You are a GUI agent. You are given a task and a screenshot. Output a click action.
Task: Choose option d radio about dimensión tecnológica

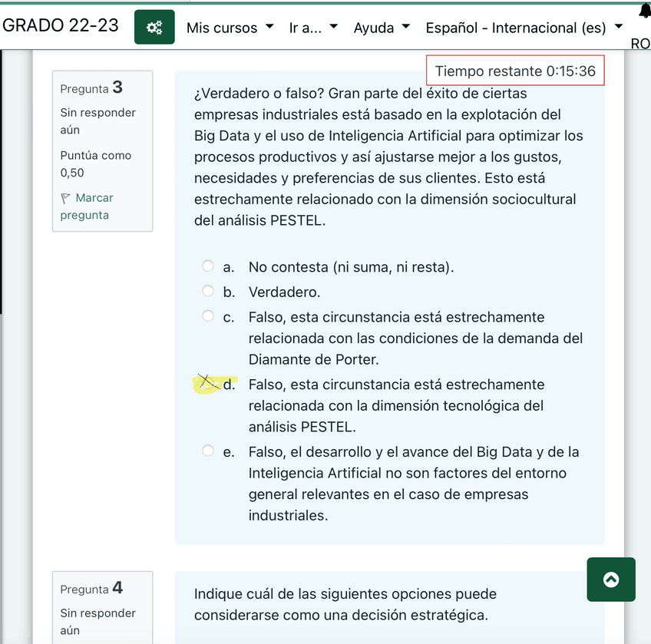coord(208,383)
